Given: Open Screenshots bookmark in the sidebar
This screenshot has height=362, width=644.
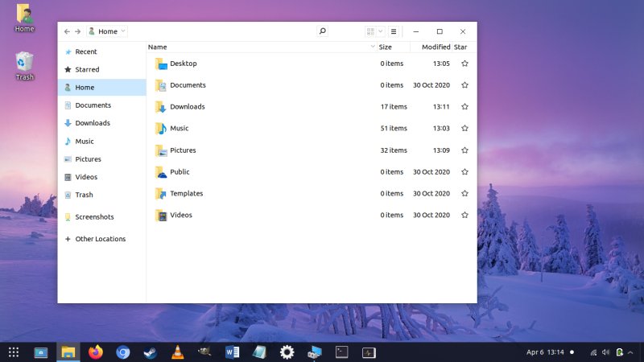Looking at the screenshot, I should [x=102, y=216].
